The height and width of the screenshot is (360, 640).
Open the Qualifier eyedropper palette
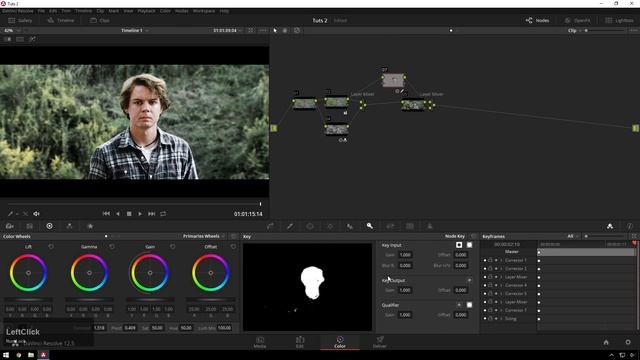tap(290, 226)
